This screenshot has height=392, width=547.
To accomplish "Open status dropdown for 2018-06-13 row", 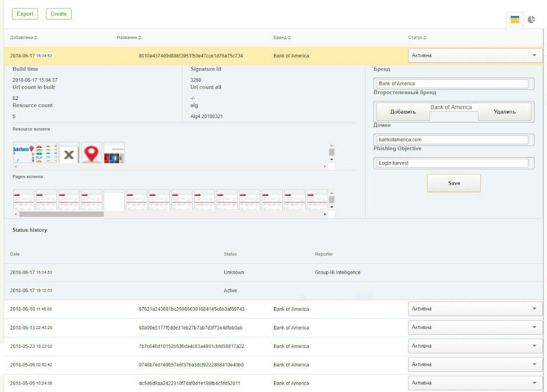I will [x=475, y=327].
